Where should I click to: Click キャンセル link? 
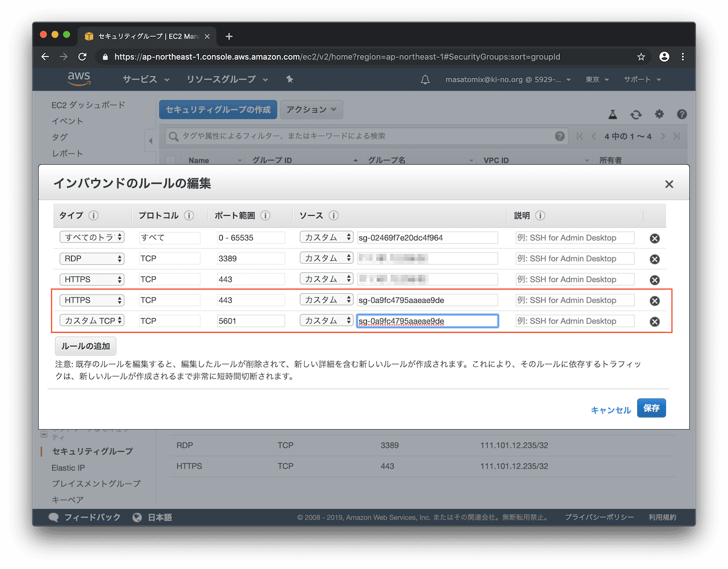click(611, 410)
